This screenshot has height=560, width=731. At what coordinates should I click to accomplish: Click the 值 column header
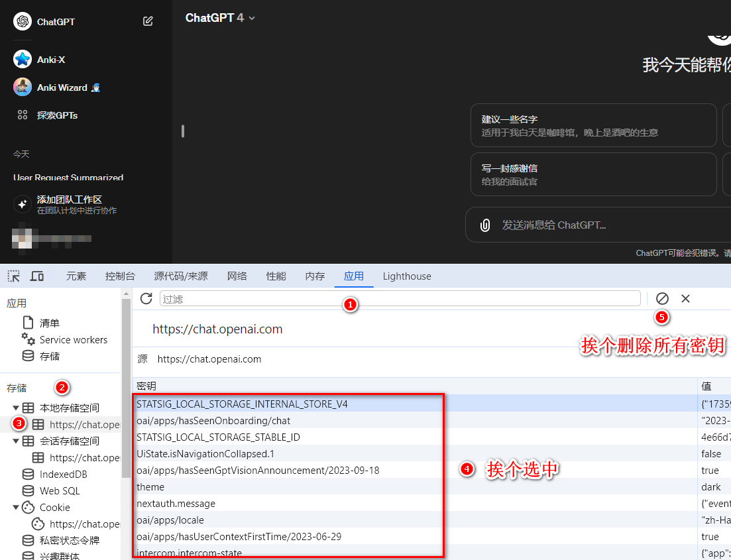(714, 386)
